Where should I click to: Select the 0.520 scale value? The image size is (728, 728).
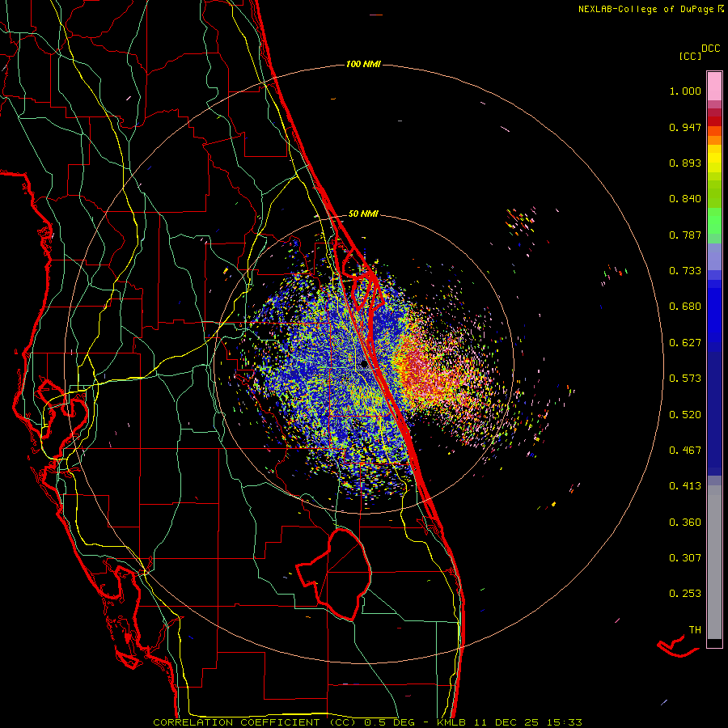[x=685, y=415]
